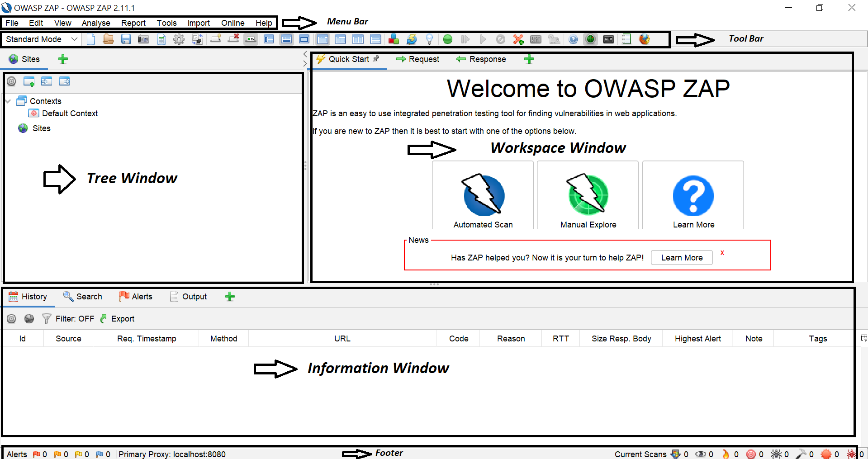Unpin the Quick Start tab pin icon
This screenshot has height=459, width=868.
(x=376, y=58)
